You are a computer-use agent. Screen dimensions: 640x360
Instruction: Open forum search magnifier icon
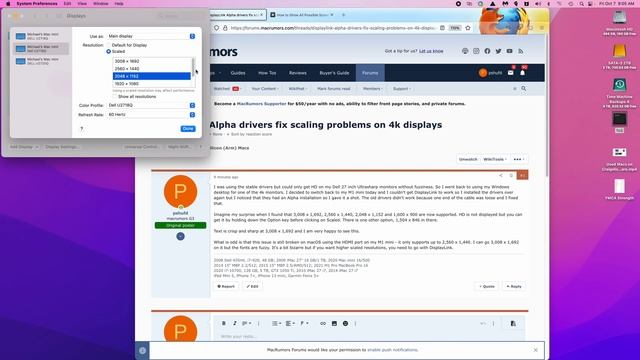(x=524, y=89)
